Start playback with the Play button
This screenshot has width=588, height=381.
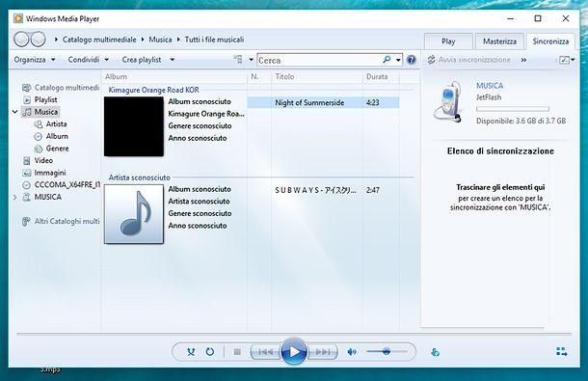294,351
